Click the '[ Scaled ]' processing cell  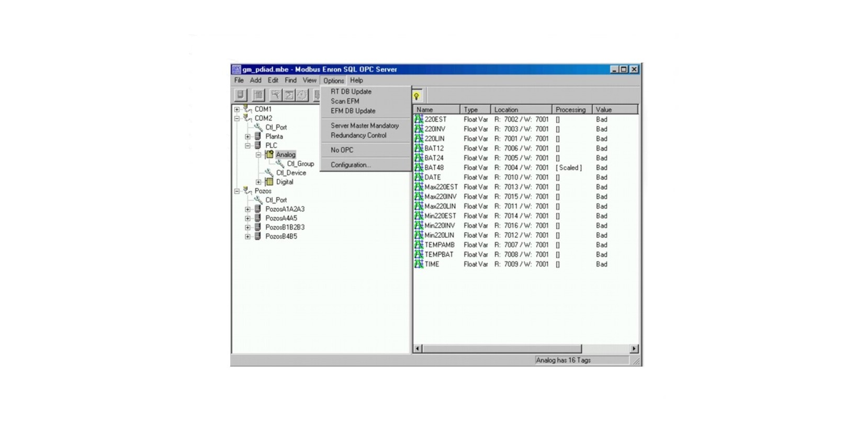point(569,168)
